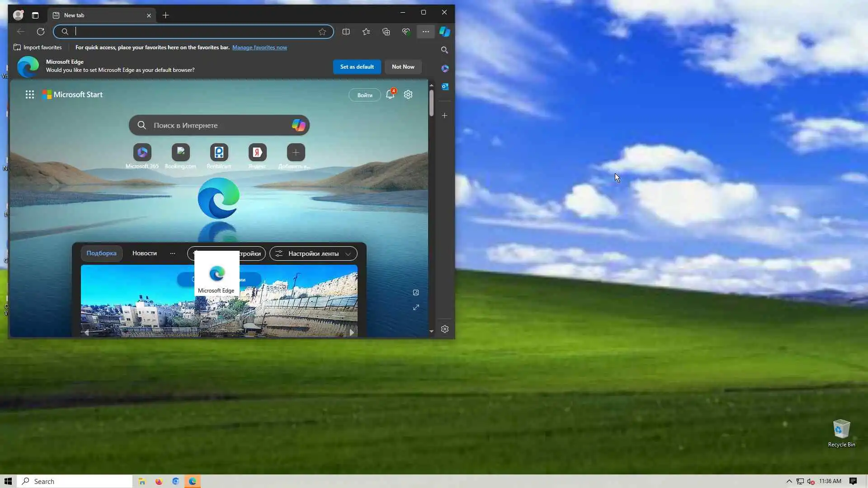868x488 pixels.
Task: Open the notifications bell icon
Action: [390, 94]
